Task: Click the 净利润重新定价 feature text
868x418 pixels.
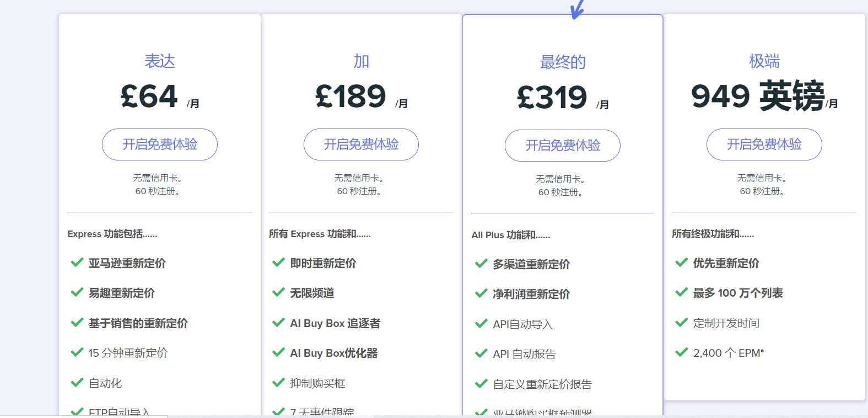Action: (531, 294)
